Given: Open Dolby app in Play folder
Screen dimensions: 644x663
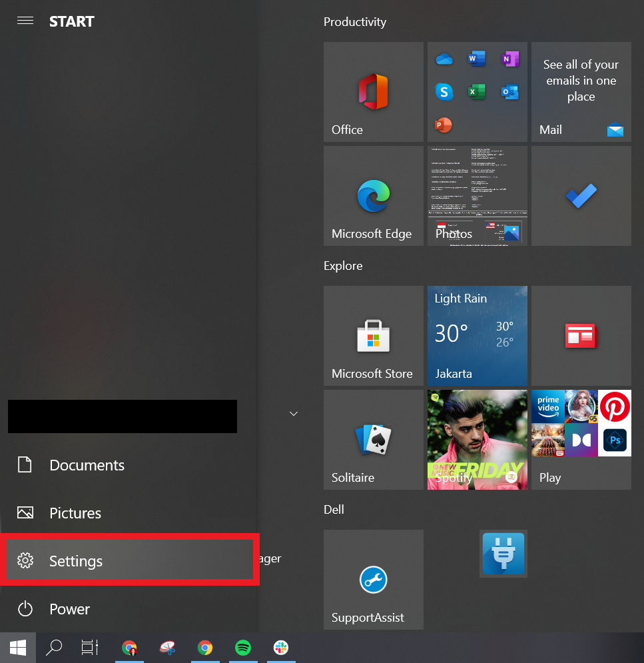Looking at the screenshot, I should (x=581, y=440).
